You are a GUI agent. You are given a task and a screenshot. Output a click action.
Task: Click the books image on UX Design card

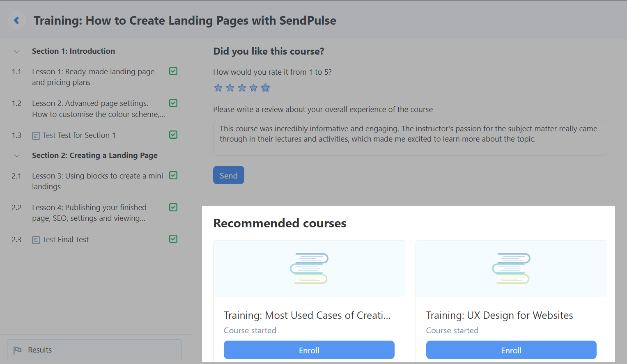coord(511,268)
